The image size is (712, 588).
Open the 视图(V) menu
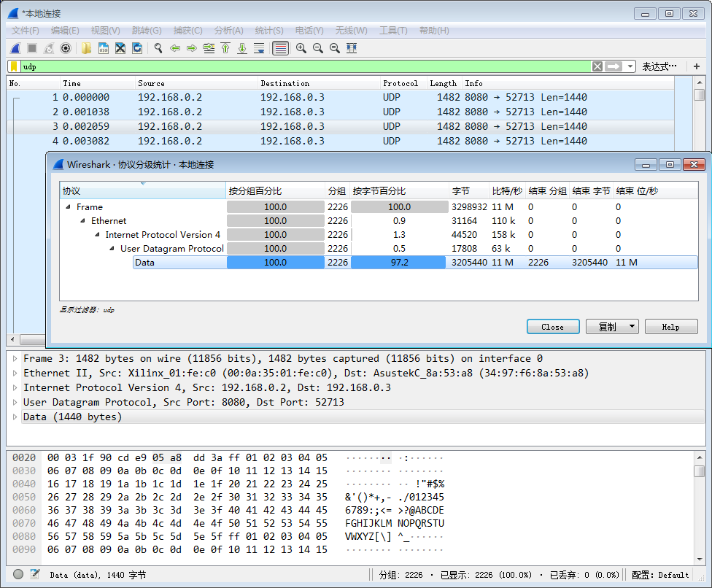click(105, 31)
